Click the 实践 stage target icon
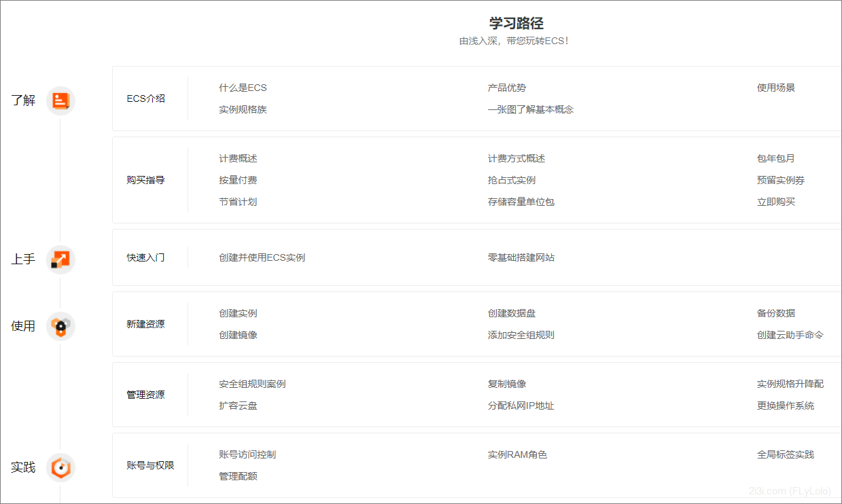 [60, 467]
